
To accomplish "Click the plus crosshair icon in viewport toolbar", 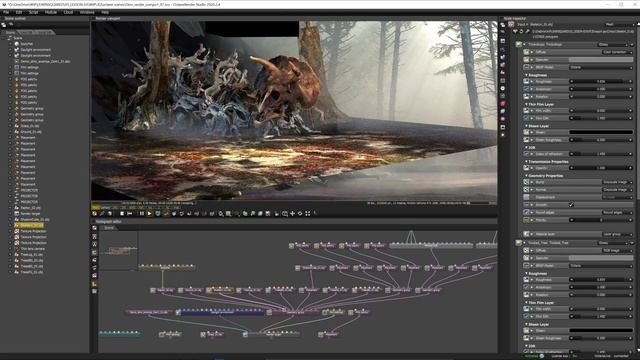I will 292,213.
